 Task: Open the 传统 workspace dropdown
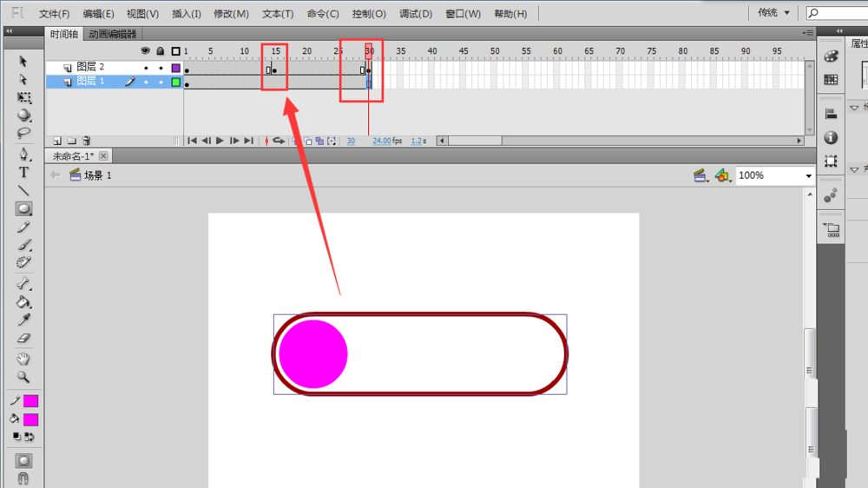coord(774,13)
